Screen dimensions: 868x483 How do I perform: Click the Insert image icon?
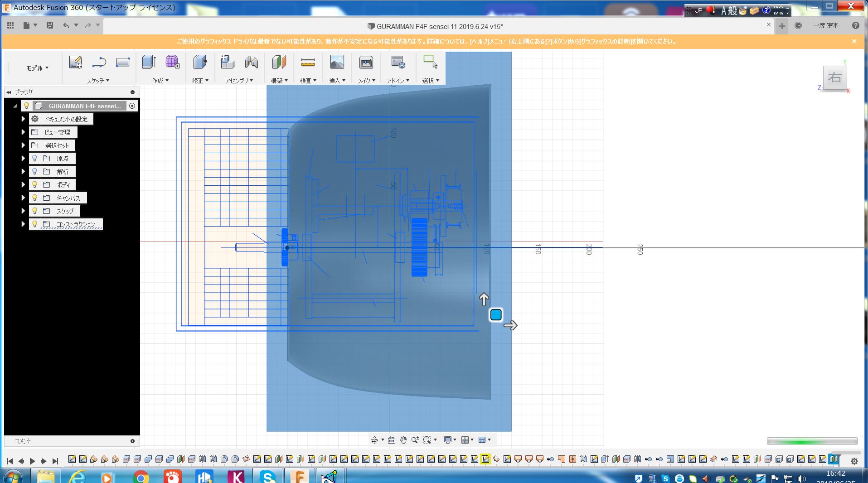(x=337, y=62)
